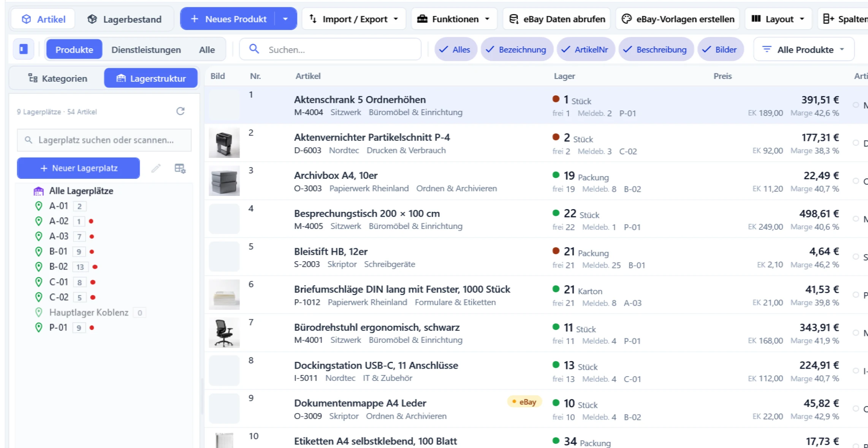Toggle the Beschreibung search filter chip
This screenshot has height=448, width=868.
(x=656, y=49)
